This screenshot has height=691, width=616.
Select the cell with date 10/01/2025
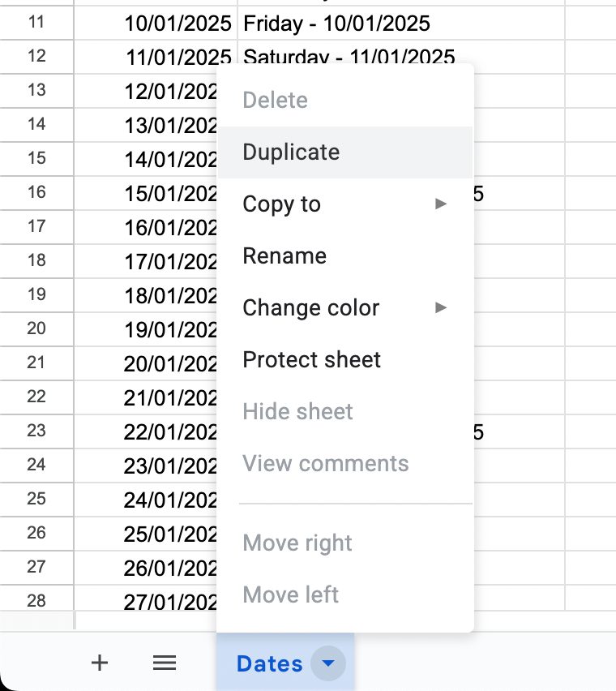(178, 24)
